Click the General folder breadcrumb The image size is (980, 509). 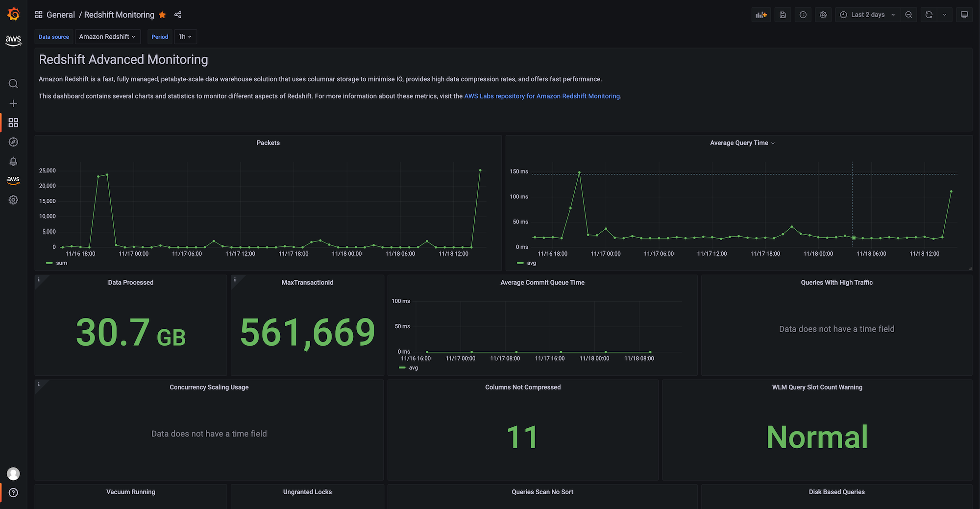tap(61, 15)
